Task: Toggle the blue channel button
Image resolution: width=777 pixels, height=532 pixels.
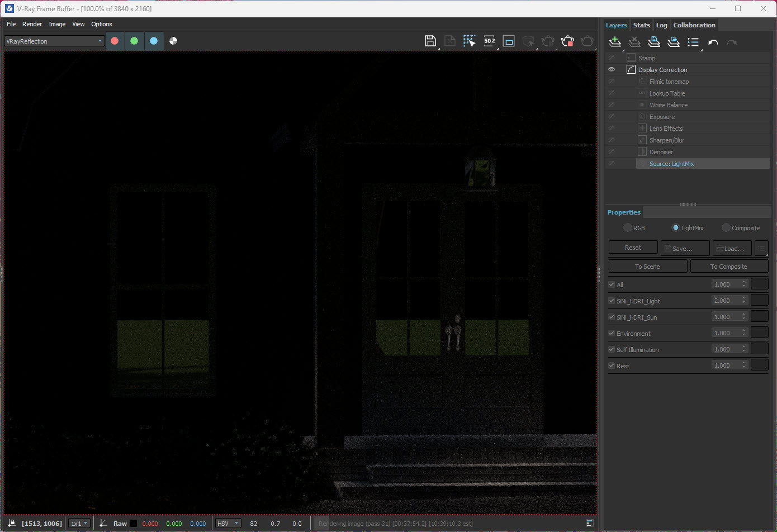Action: click(x=154, y=41)
